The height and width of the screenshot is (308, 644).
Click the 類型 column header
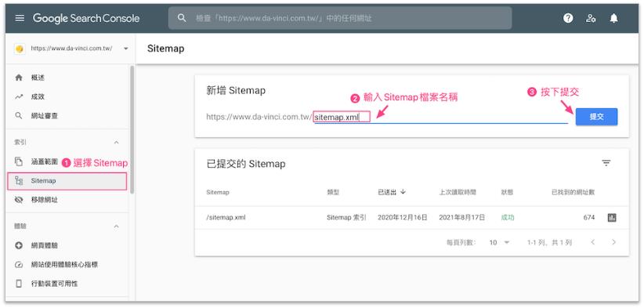click(x=333, y=192)
